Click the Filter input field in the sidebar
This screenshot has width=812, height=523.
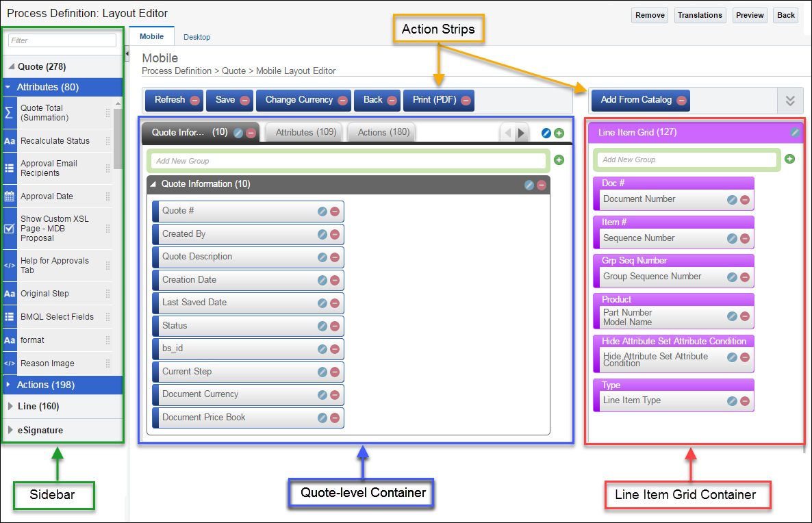coord(62,40)
